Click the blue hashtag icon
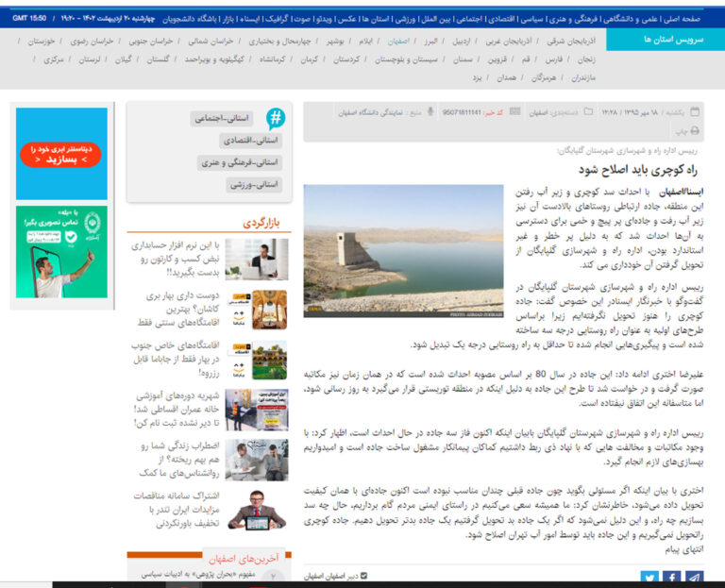 pos(275,118)
